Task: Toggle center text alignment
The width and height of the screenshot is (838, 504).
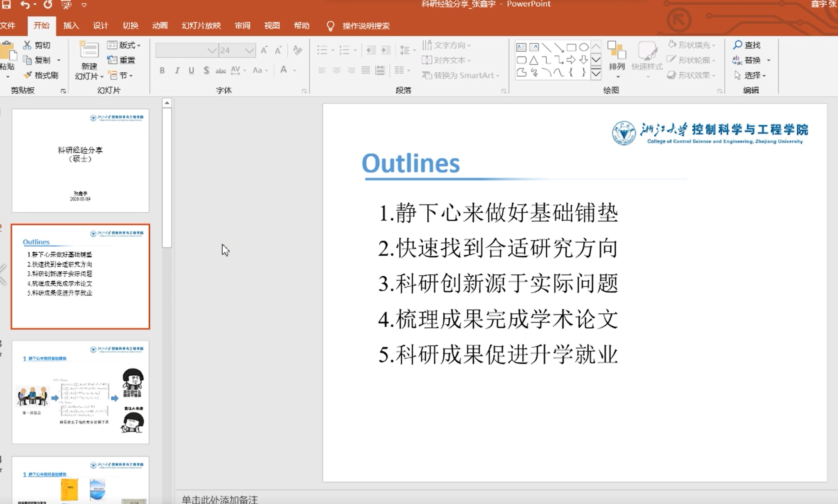Action: tap(337, 70)
